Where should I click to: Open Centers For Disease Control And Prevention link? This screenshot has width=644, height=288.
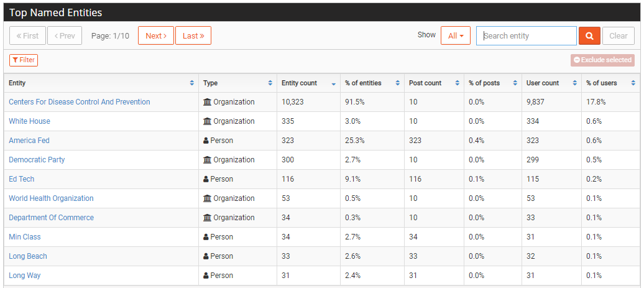click(x=80, y=102)
